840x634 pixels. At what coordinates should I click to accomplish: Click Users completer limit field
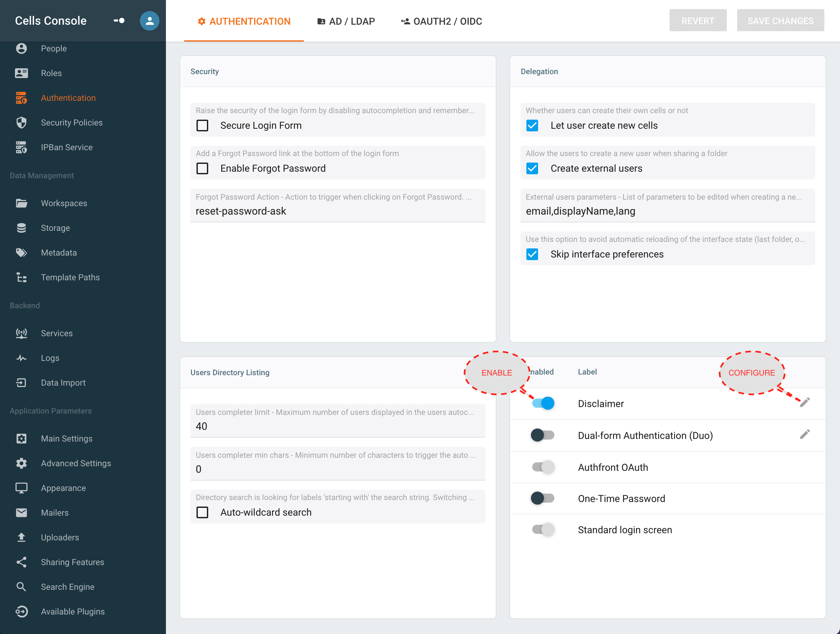click(x=338, y=420)
